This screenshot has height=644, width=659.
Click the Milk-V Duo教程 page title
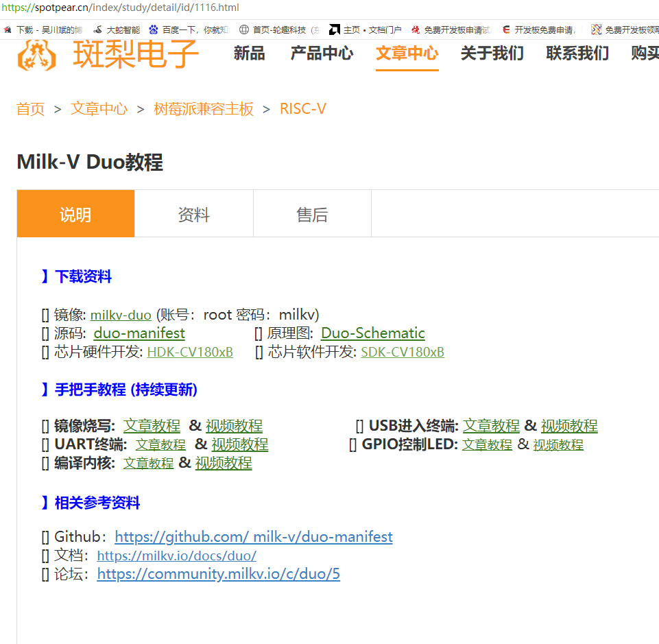coord(90,162)
